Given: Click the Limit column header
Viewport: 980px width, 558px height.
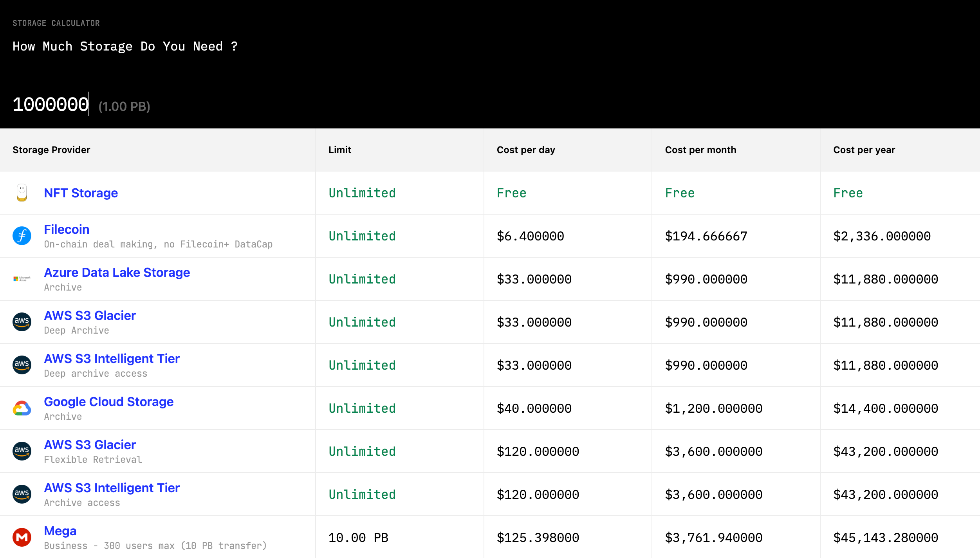Looking at the screenshot, I should pos(340,150).
